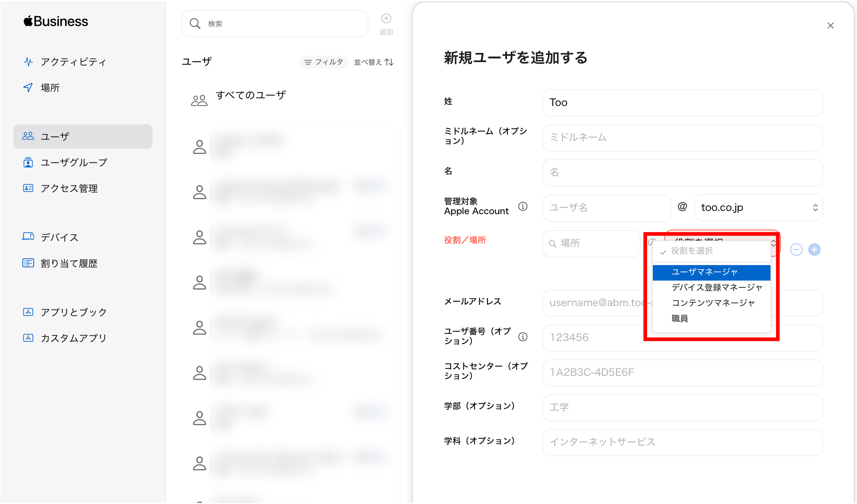Close the 新規ユーザを追加する panel
Image resolution: width=857 pixels, height=504 pixels.
tap(830, 26)
